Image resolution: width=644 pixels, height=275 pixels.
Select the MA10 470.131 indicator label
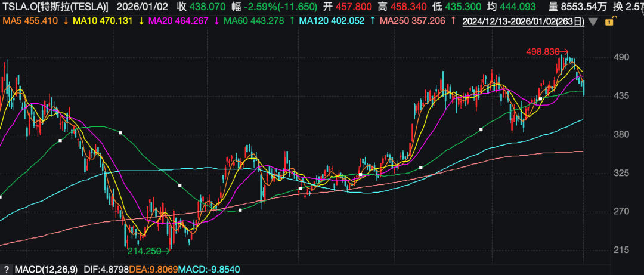(104, 21)
